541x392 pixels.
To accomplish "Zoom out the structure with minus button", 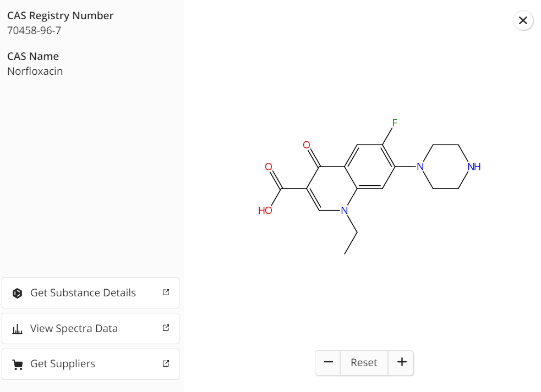I will 328,362.
